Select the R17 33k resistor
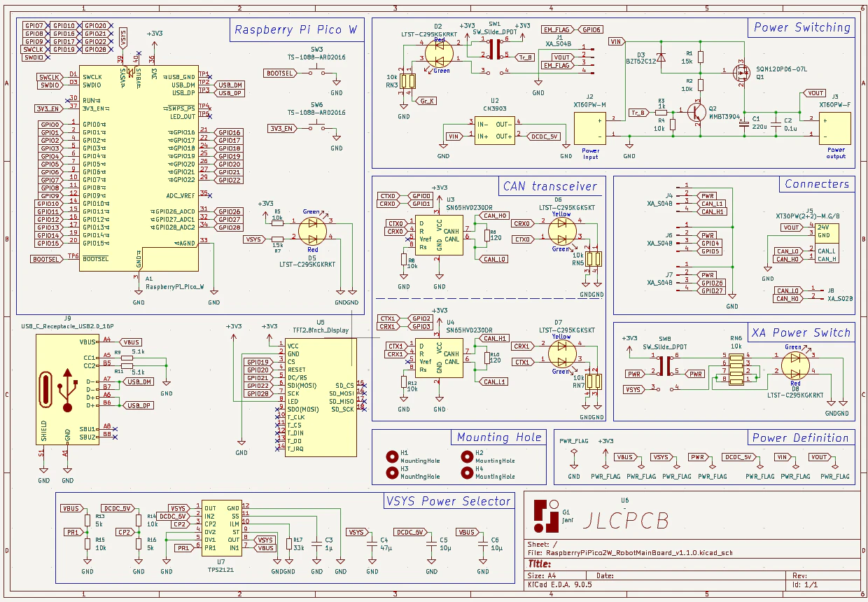The height and width of the screenshot is (602, 868). 288,544
